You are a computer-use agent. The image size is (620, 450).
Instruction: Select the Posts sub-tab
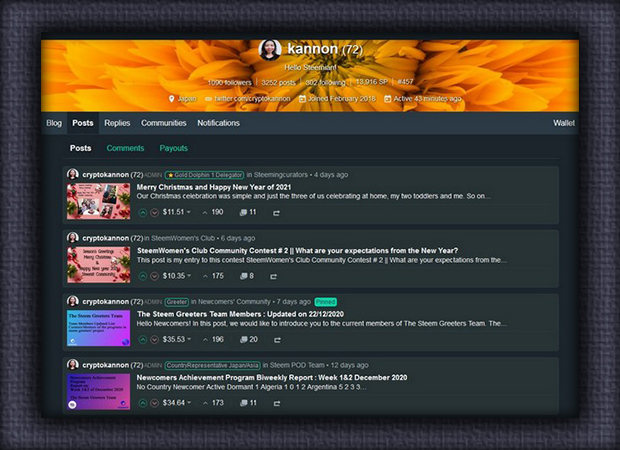pyautogui.click(x=81, y=148)
